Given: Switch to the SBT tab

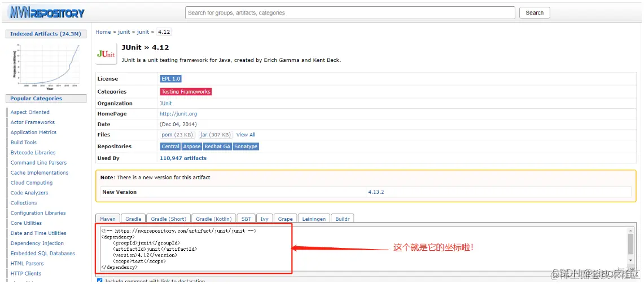Looking at the screenshot, I should coord(247,219).
